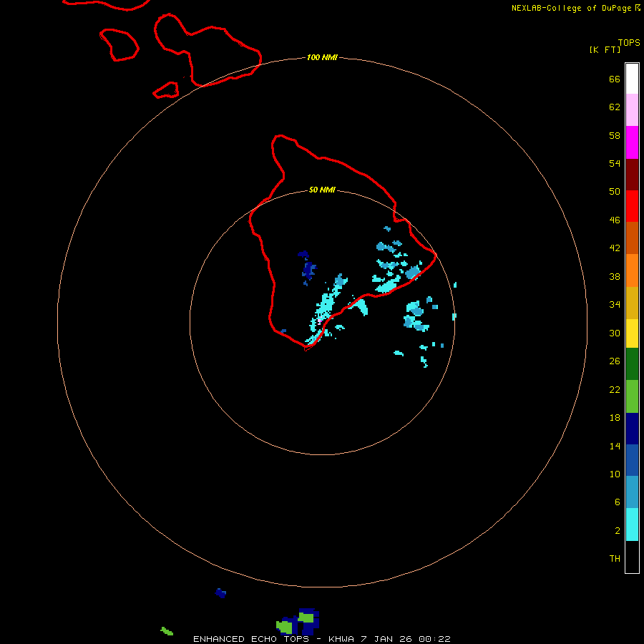Click the TOPS legend title

point(629,42)
